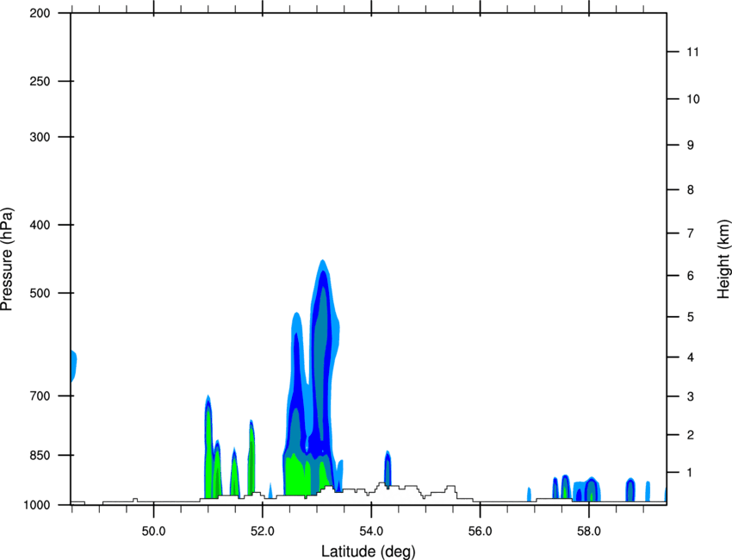Click the green contour column near 51 degrees
This screenshot has height=560, width=732.
click(x=208, y=448)
